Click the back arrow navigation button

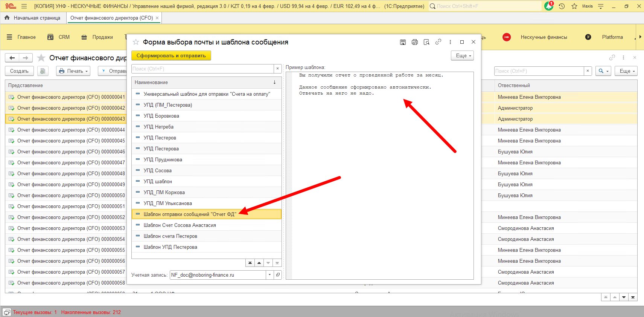click(x=12, y=58)
